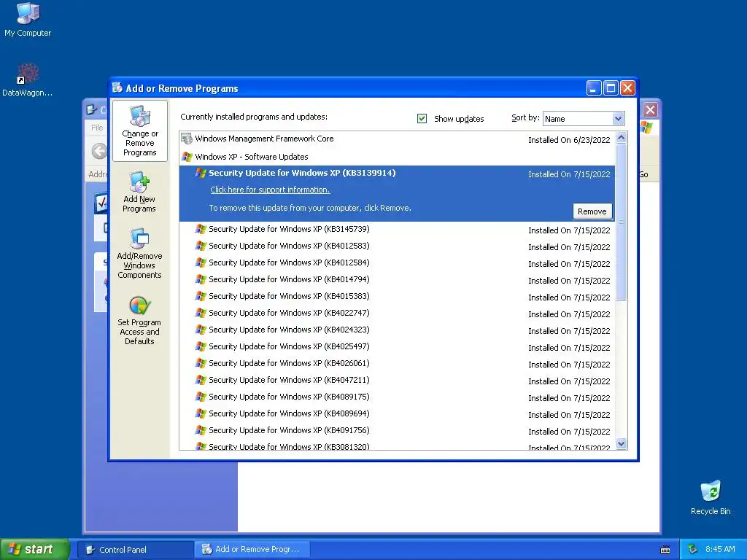Viewport: 747px width, 560px height.
Task: Select Security Update KB4012584
Action: point(397,262)
